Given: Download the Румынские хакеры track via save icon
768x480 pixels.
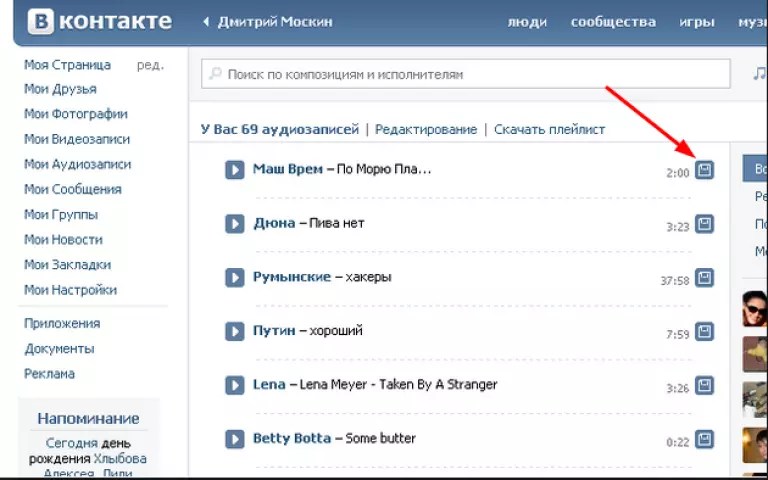Looking at the screenshot, I should tap(705, 277).
